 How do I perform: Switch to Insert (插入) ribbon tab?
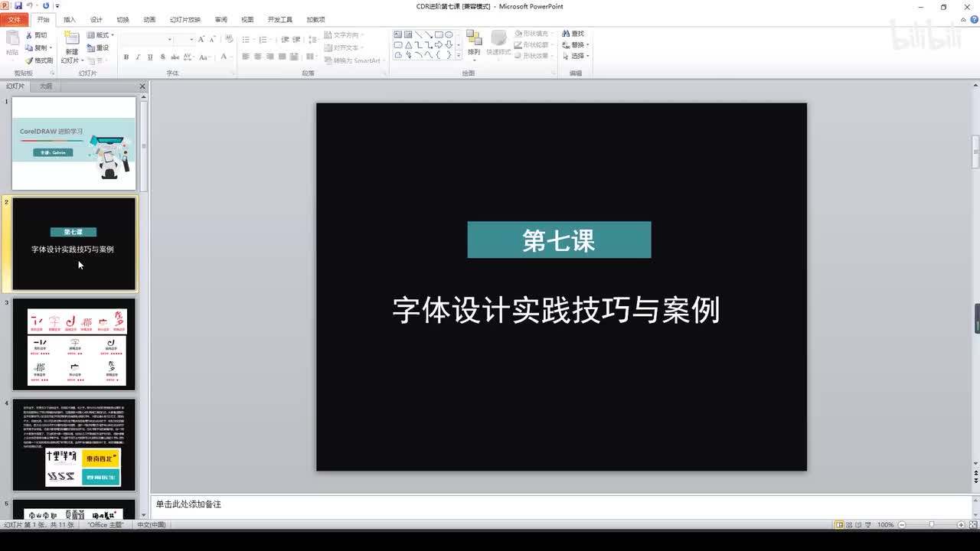point(70,19)
